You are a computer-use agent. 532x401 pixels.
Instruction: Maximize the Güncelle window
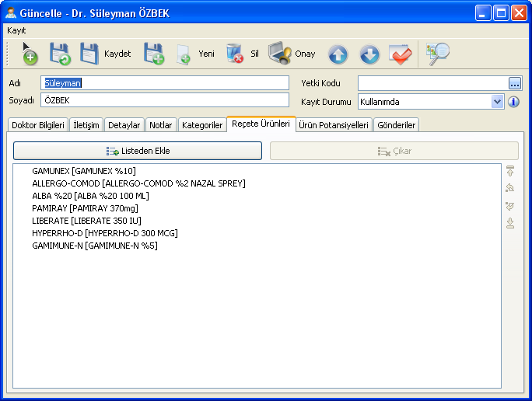pyautogui.click(x=501, y=13)
